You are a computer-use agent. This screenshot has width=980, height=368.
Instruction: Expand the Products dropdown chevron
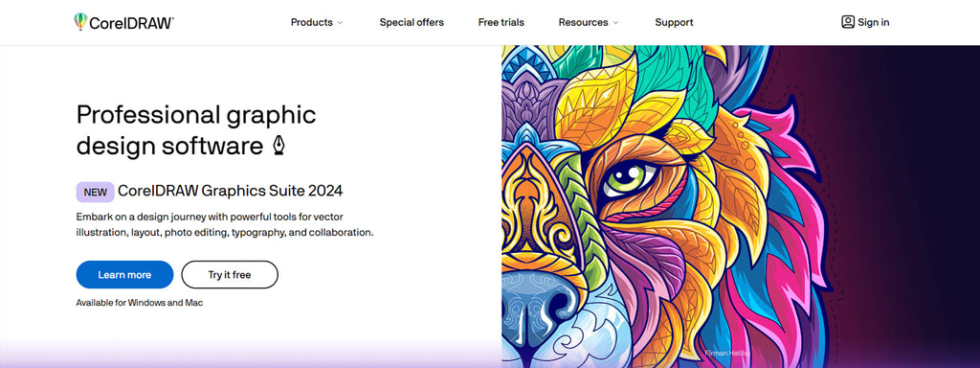[340, 23]
